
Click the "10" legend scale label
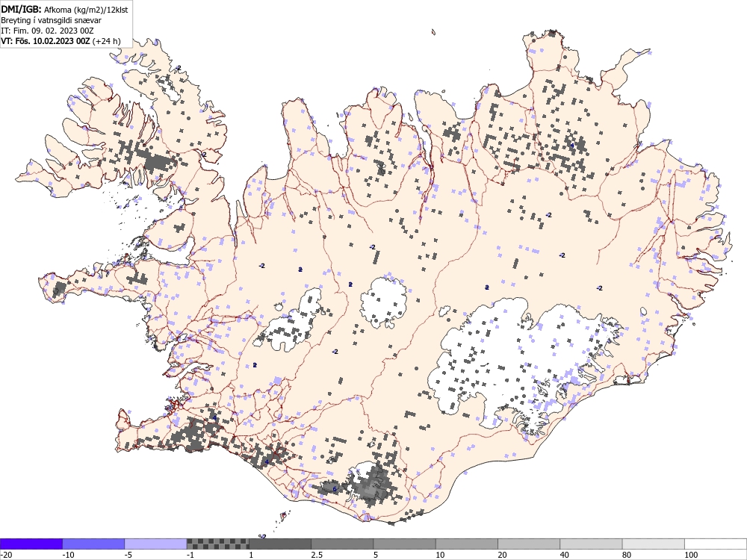440,555
